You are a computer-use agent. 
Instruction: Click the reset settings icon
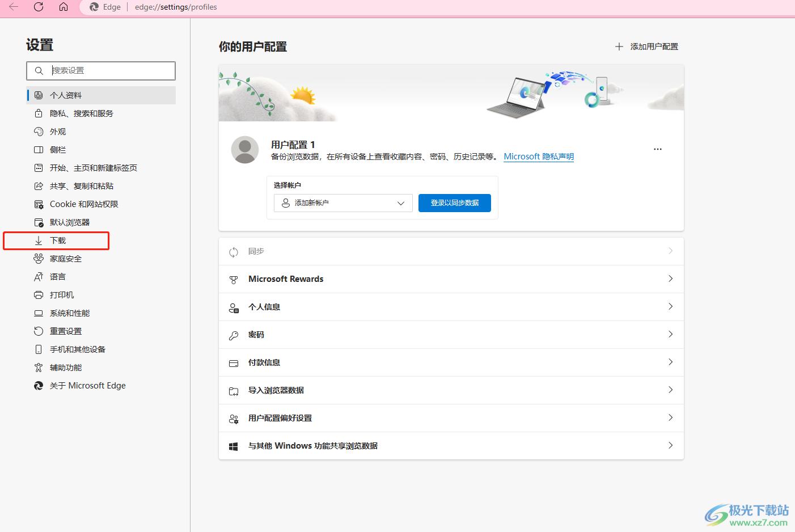coord(39,331)
